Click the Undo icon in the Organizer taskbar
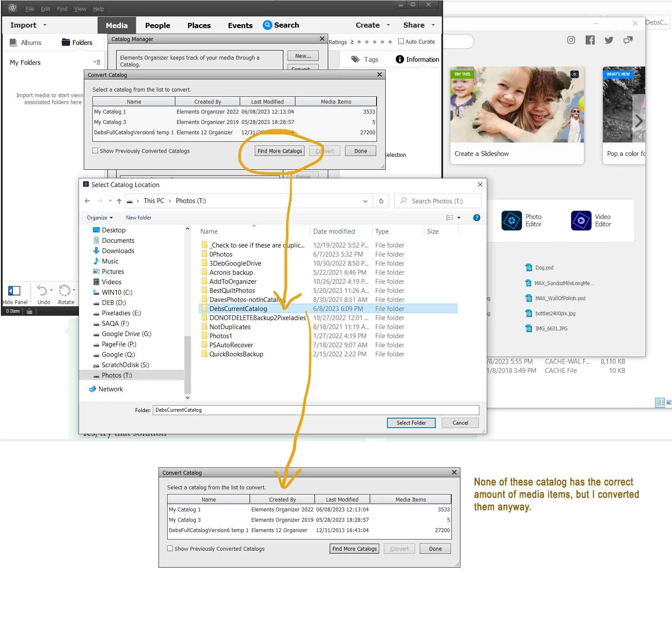This screenshot has width=672, height=622. (42, 290)
